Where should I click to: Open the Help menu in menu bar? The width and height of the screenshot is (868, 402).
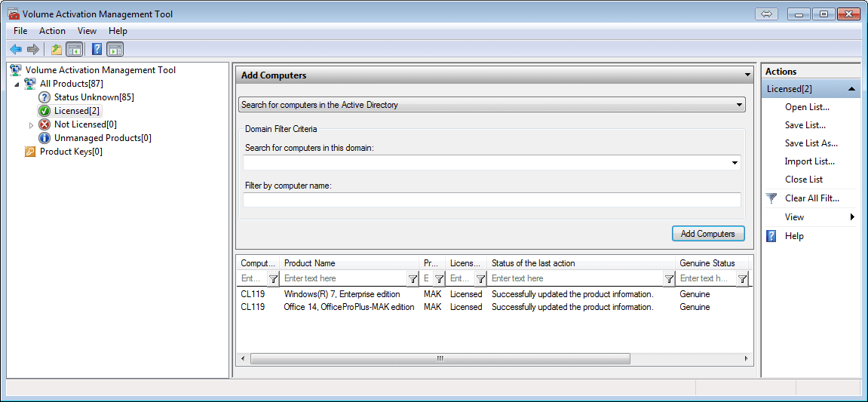click(118, 31)
